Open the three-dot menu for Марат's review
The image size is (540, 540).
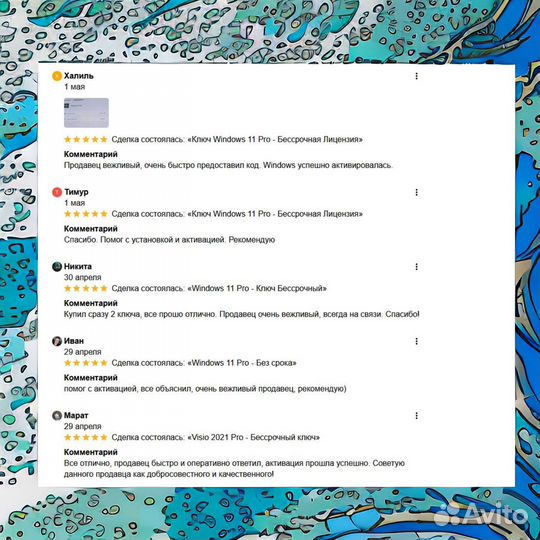click(x=416, y=416)
